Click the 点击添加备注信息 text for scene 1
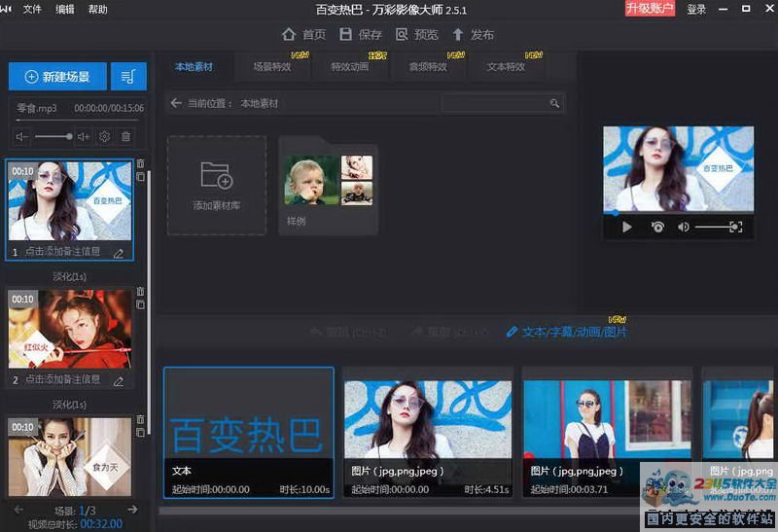The width and height of the screenshot is (778, 532). (x=62, y=252)
